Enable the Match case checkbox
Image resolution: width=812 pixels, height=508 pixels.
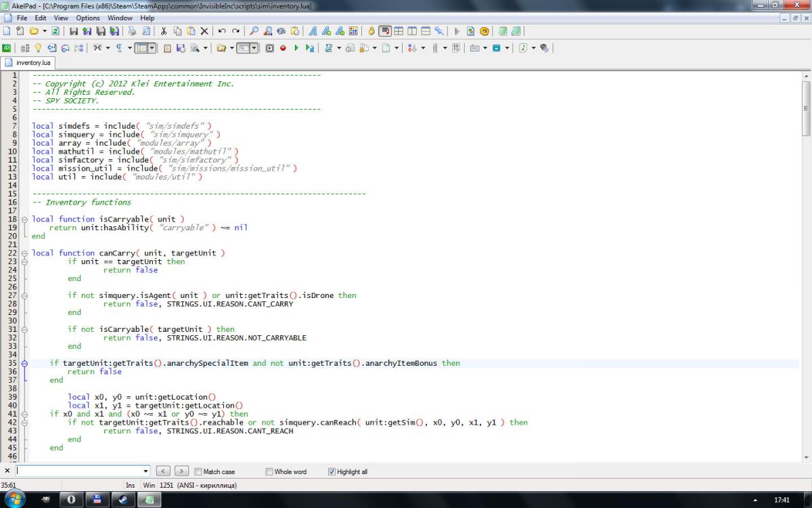point(198,471)
